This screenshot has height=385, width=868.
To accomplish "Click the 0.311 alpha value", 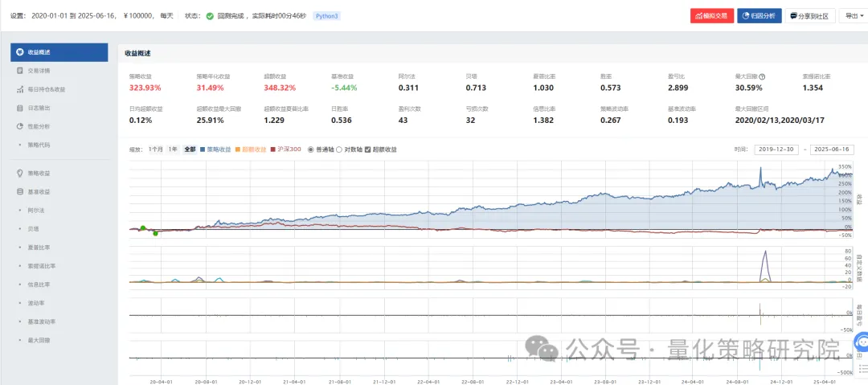I will click(408, 88).
